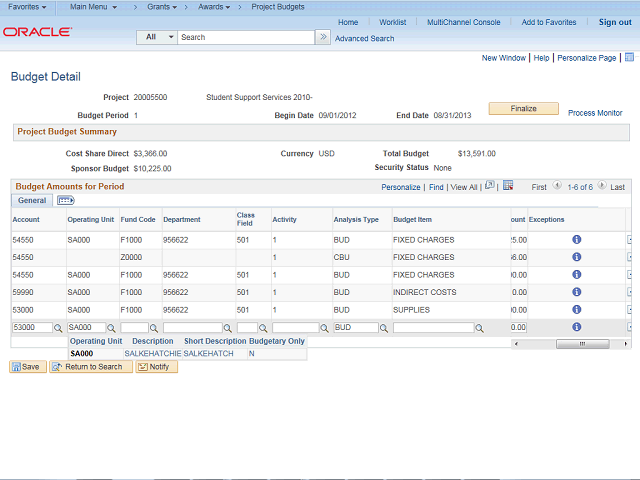Open lookup for the Budget Item field
This screenshot has height=480, width=640.
(480, 328)
